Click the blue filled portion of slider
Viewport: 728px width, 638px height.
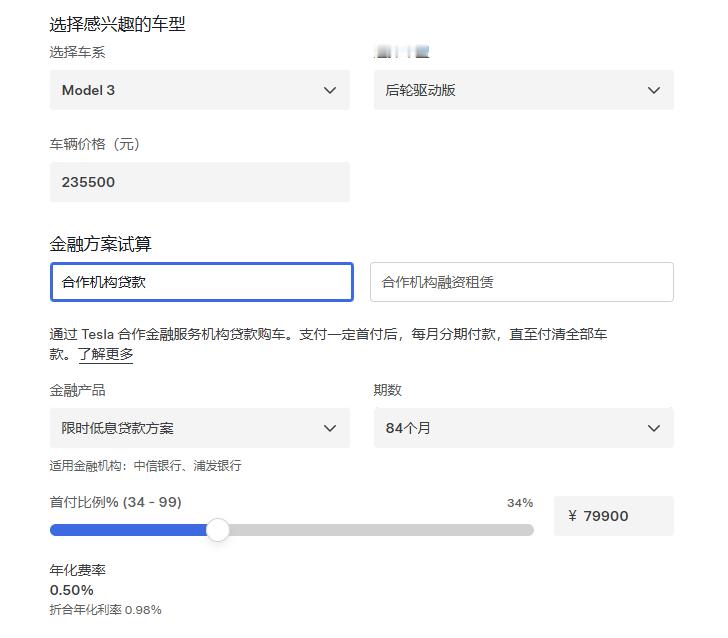click(128, 530)
